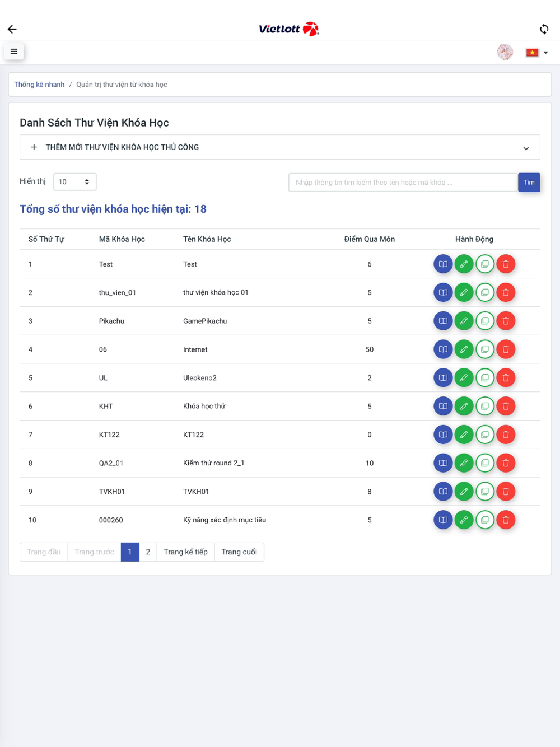Expand THÊM MỚI THƯ VIỆN KHÓA HỌC THỦ CÔNG panel
This screenshot has width=560, height=747.
(280, 147)
